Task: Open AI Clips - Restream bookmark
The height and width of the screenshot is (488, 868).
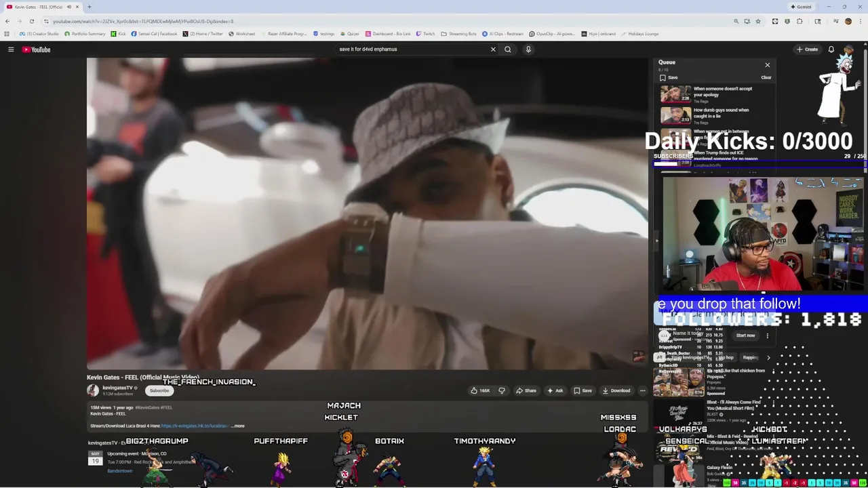Action: (x=503, y=34)
